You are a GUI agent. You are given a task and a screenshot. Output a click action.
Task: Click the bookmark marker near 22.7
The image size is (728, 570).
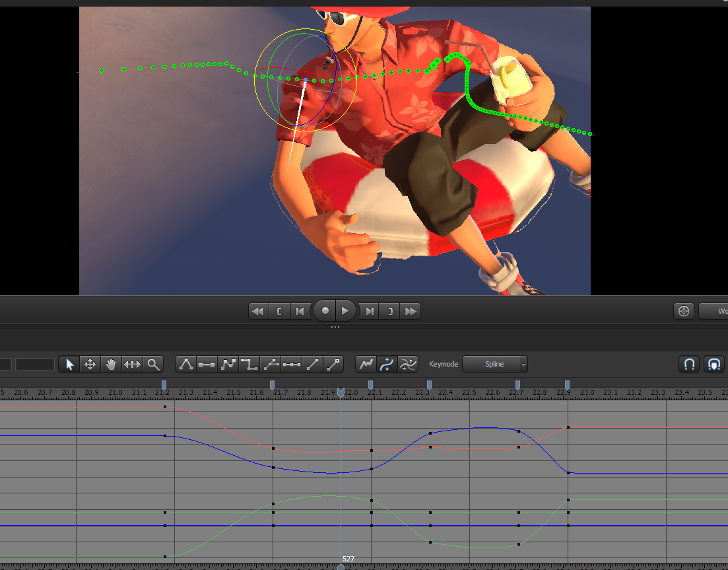pyautogui.click(x=517, y=384)
